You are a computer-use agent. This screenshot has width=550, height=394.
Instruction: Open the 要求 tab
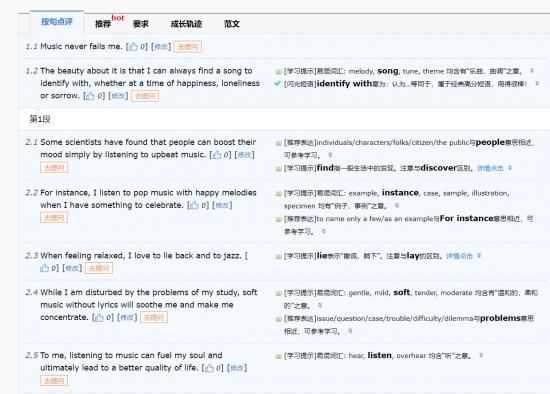click(x=141, y=24)
